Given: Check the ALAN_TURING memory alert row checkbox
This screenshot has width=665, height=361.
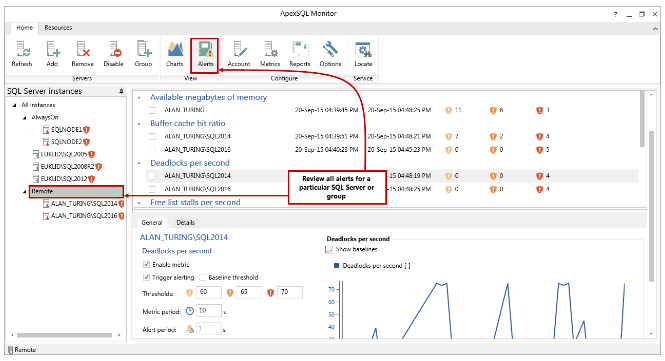Looking at the screenshot, I should [x=152, y=110].
